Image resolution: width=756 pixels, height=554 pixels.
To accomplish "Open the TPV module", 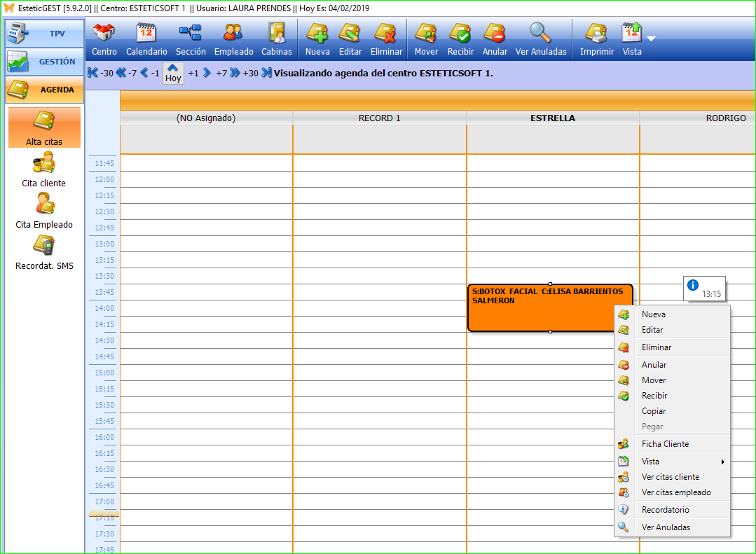I will point(44,34).
